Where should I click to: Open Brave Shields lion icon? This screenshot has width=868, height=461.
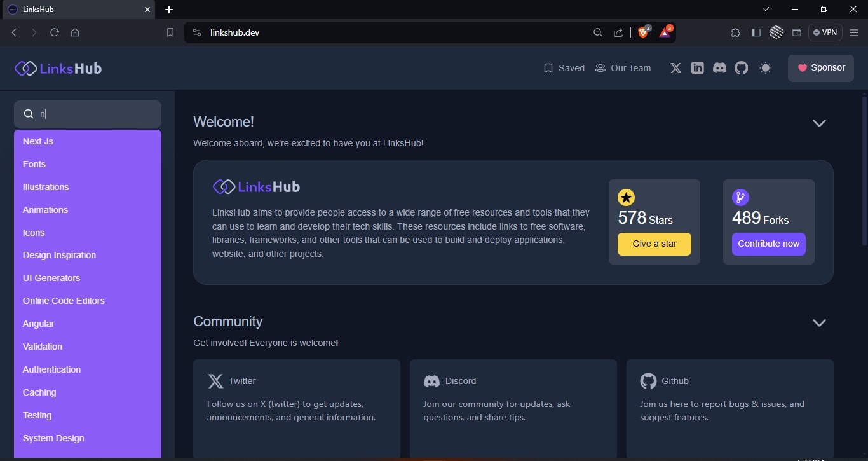pyautogui.click(x=643, y=32)
